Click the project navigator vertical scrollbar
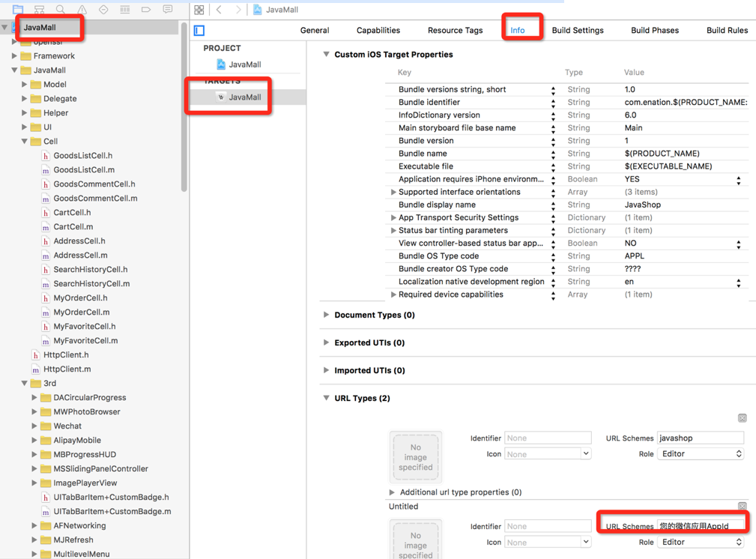 [x=184, y=107]
